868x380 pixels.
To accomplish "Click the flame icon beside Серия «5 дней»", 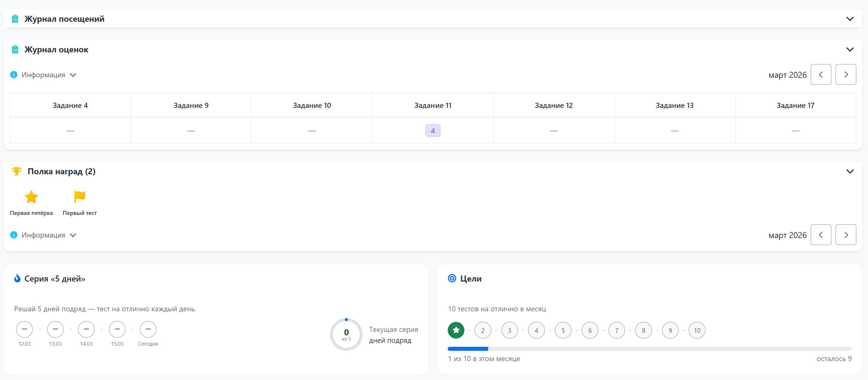I will pyautogui.click(x=17, y=278).
